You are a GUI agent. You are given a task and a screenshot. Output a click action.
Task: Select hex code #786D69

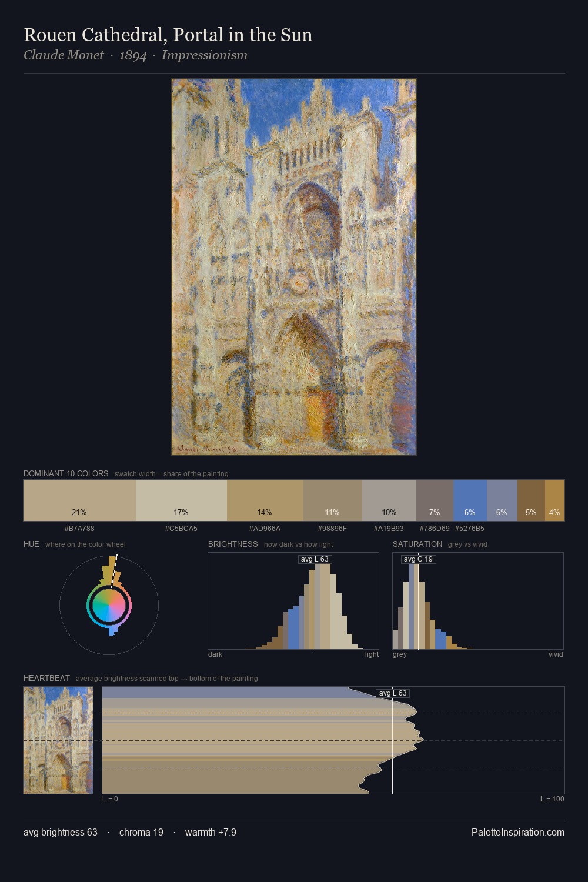[435, 529]
